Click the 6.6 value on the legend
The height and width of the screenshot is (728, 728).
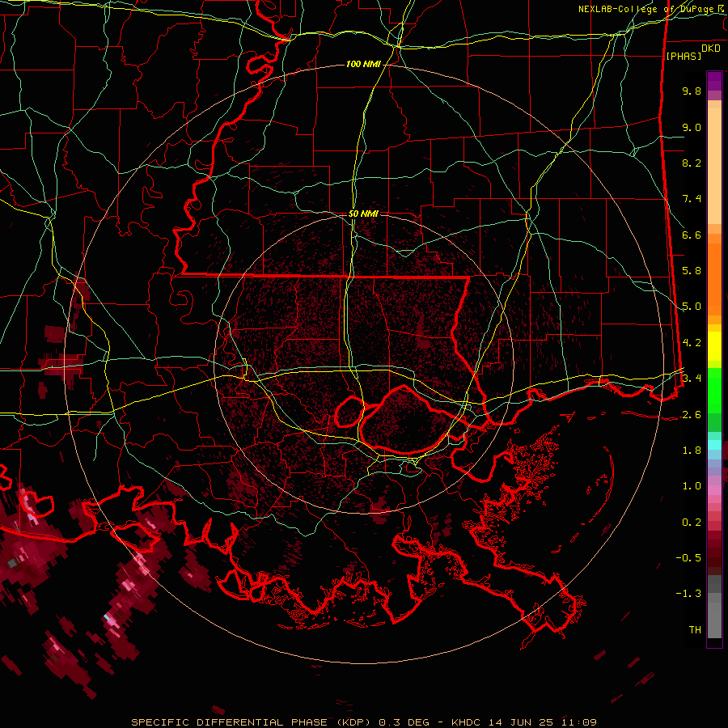click(692, 235)
